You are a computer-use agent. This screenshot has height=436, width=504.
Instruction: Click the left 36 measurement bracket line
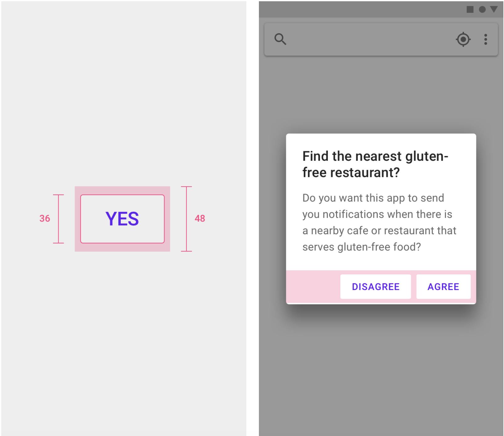coord(58,219)
